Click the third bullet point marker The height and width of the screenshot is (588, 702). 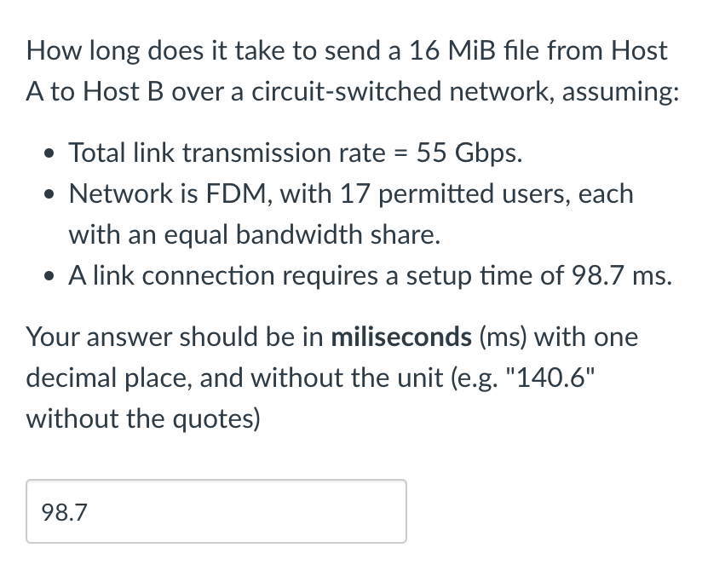pos(49,275)
